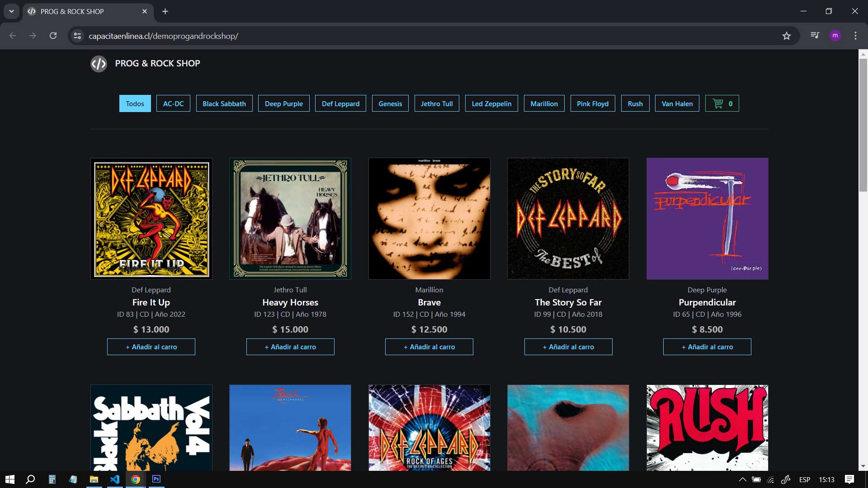The image size is (868, 488).
Task: Switch the ESP input language indicator
Action: coord(805,479)
